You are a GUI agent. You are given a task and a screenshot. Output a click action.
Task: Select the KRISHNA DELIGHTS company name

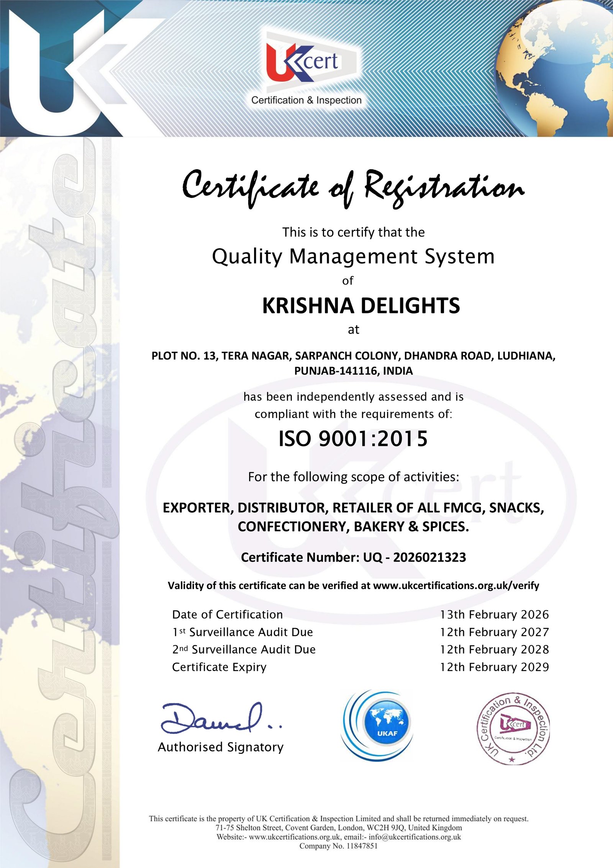pyautogui.click(x=361, y=306)
